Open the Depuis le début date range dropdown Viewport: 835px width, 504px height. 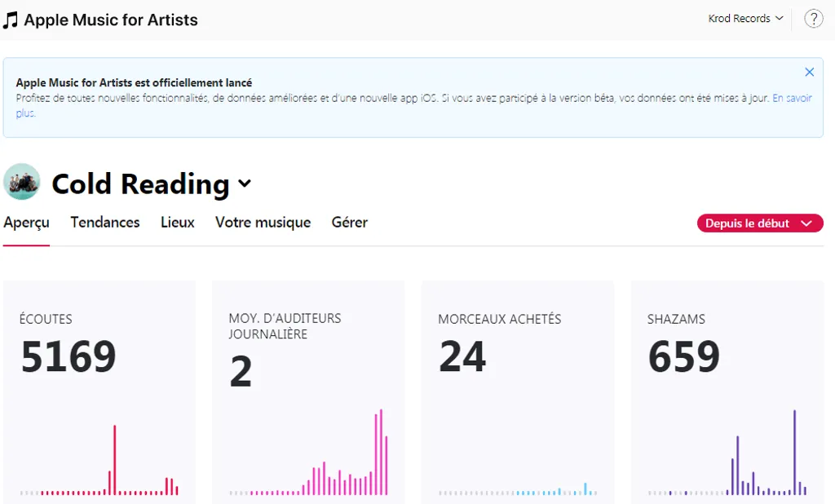[759, 223]
